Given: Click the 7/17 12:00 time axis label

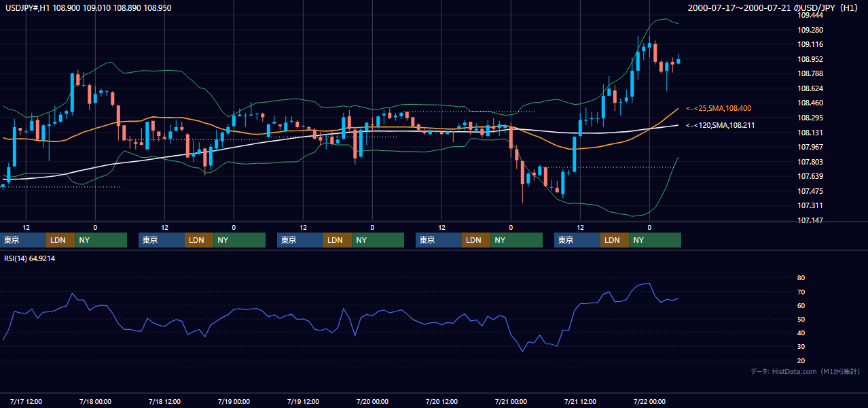Looking at the screenshot, I should (x=26, y=401).
